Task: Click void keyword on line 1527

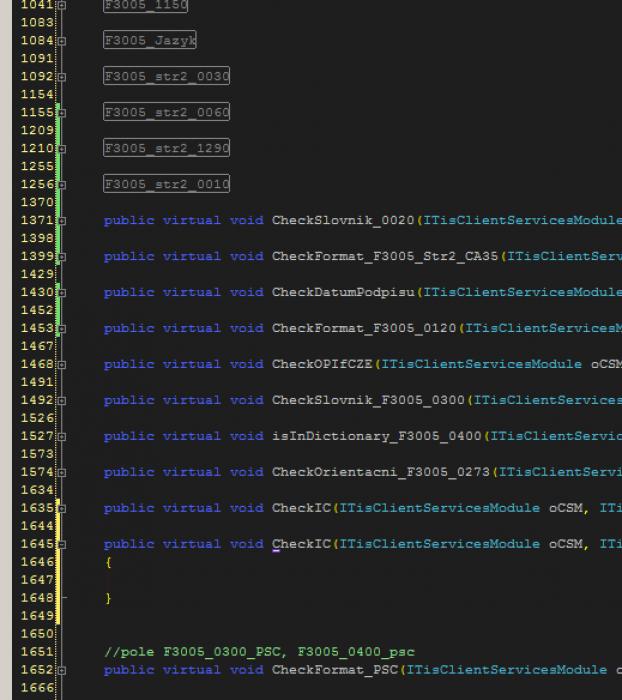Action: click(246, 436)
